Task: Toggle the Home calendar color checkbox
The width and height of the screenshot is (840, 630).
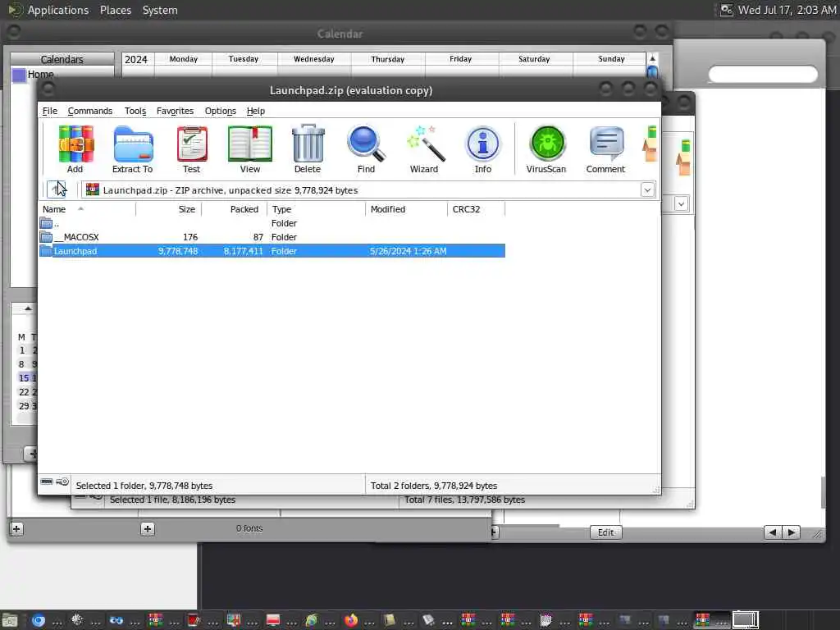Action: pyautogui.click(x=19, y=75)
